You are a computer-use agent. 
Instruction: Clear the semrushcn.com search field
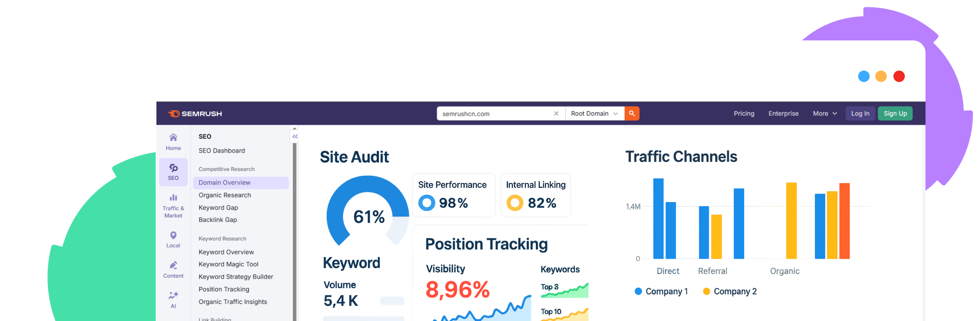556,113
